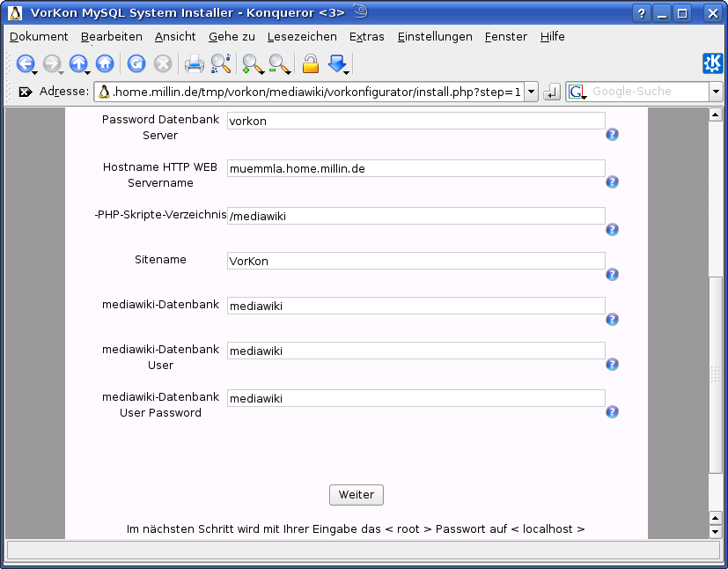Print the page with printer icon
The image size is (728, 569).
coord(194,63)
